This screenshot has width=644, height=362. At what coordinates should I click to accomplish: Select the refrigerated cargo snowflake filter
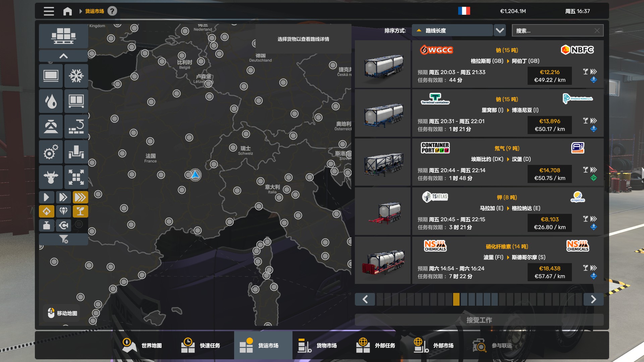coord(76,76)
